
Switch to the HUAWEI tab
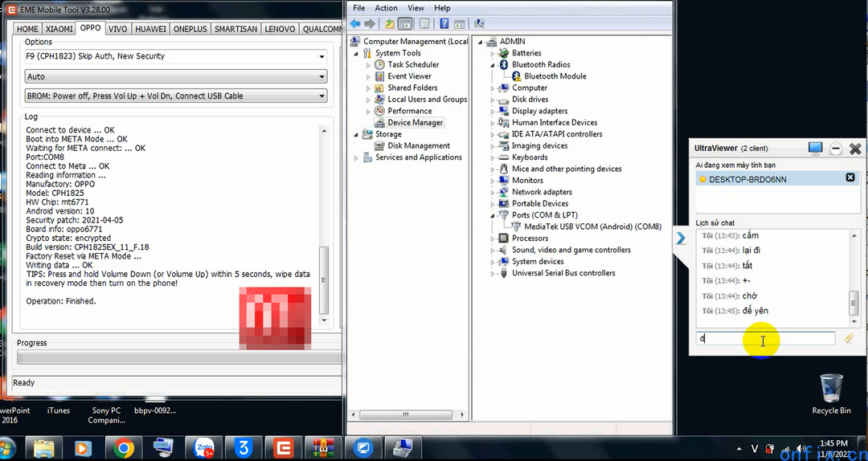(x=150, y=29)
